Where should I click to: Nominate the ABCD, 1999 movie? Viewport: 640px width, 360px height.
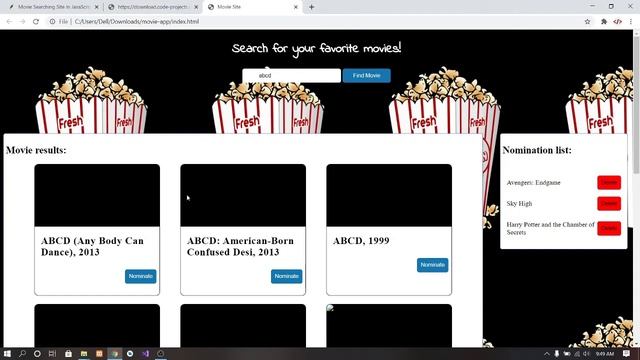433,265
